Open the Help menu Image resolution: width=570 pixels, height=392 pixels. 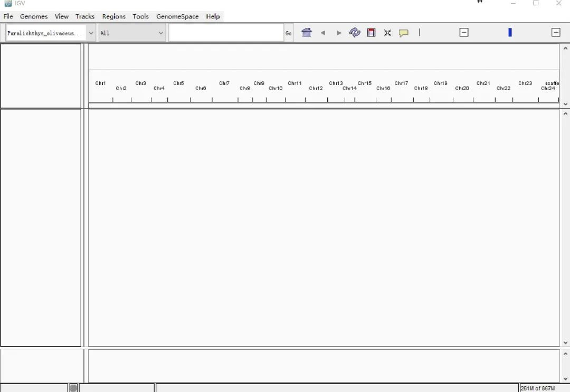coord(213,16)
